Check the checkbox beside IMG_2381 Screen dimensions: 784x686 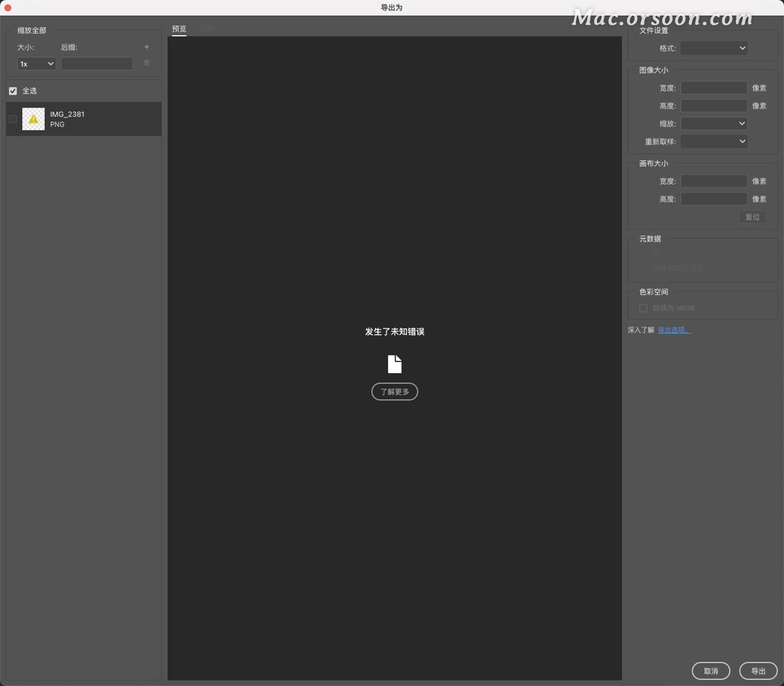(12, 118)
